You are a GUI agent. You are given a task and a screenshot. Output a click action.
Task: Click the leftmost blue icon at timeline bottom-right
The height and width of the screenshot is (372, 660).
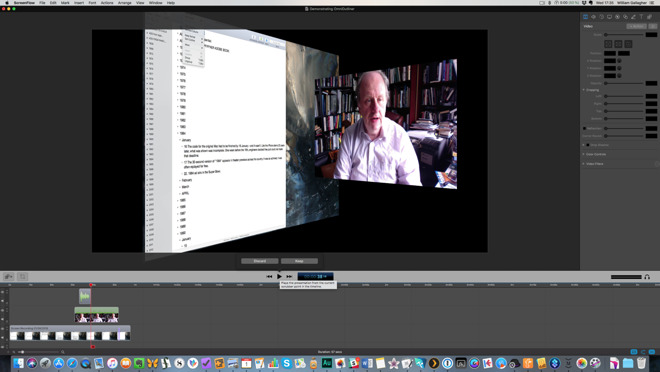tap(634, 352)
